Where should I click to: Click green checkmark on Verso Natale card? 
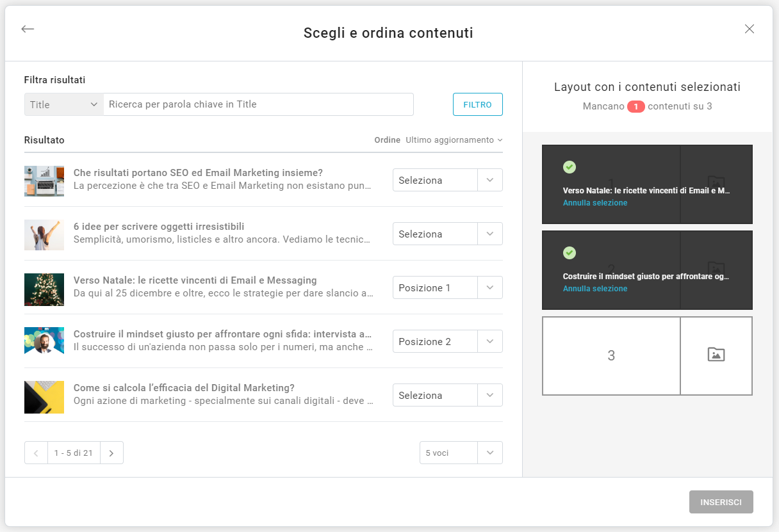point(569,167)
